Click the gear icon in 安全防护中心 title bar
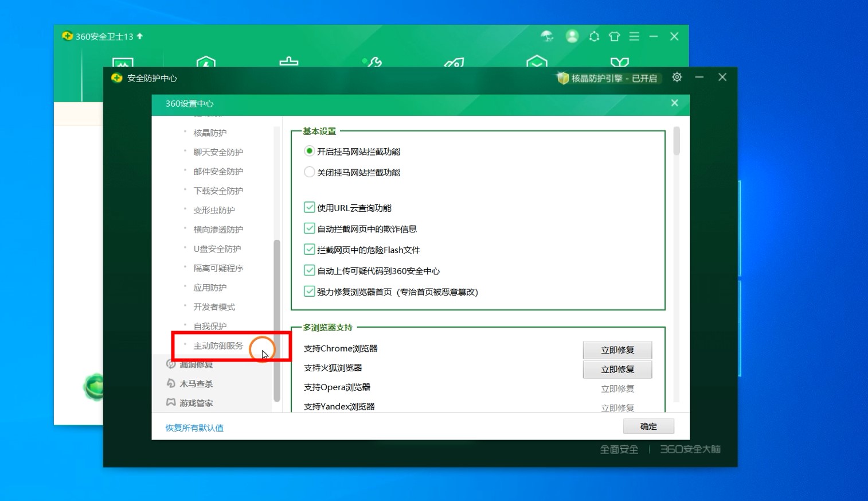This screenshot has width=868, height=501. pyautogui.click(x=677, y=77)
